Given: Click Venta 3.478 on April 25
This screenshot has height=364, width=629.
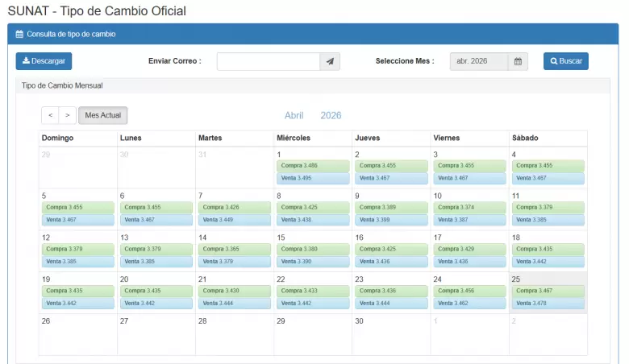Looking at the screenshot, I should (x=548, y=303).
